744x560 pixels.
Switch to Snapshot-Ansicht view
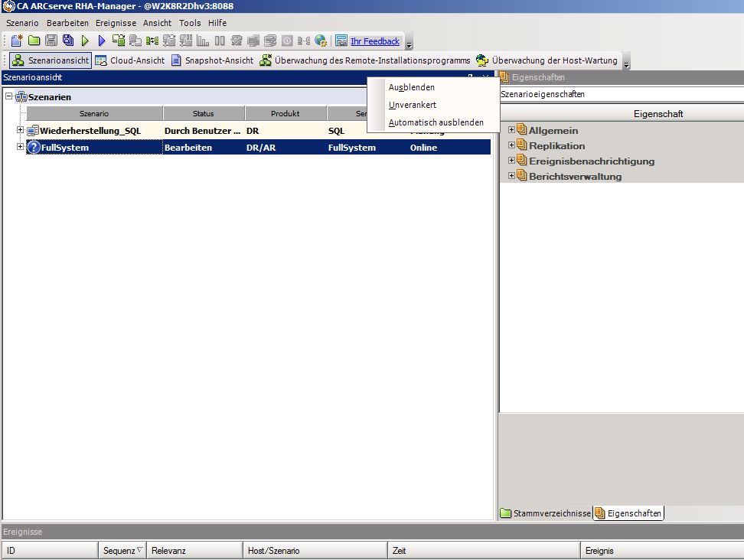(x=213, y=60)
